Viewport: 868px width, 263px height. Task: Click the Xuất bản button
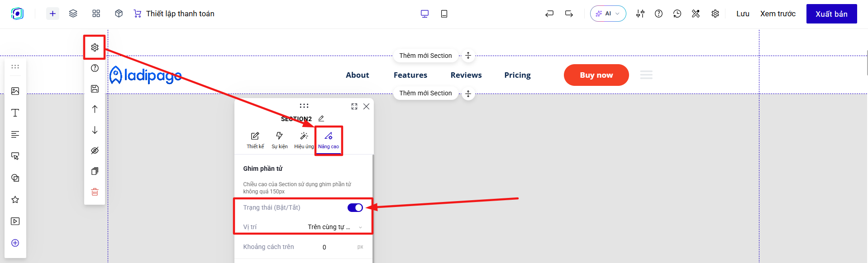click(x=831, y=14)
